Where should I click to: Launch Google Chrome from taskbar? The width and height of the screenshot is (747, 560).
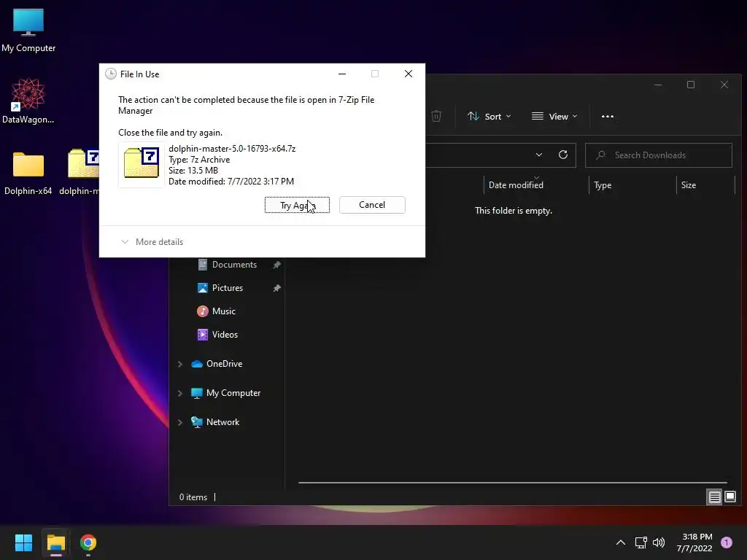click(88, 542)
